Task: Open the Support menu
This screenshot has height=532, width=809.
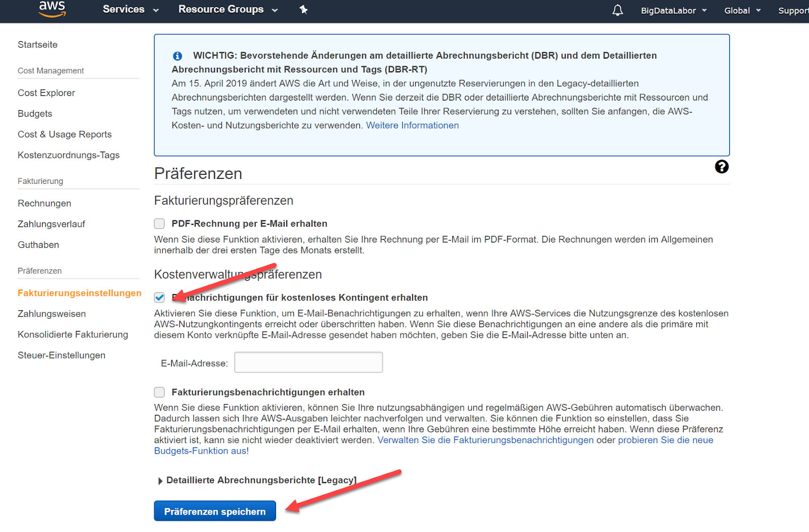Action: tap(793, 11)
